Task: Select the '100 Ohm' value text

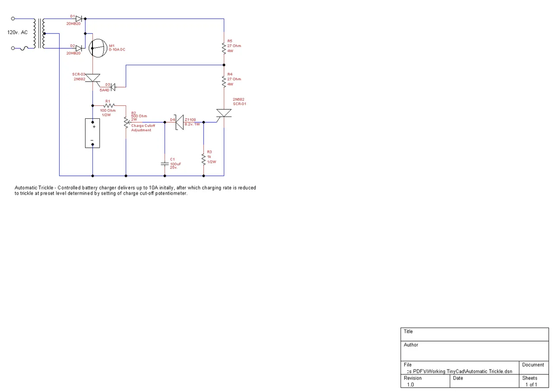Action: [x=108, y=111]
